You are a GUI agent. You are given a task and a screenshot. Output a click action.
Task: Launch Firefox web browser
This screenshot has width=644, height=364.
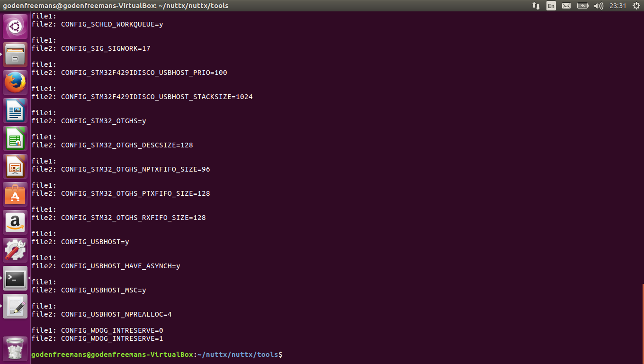point(15,82)
